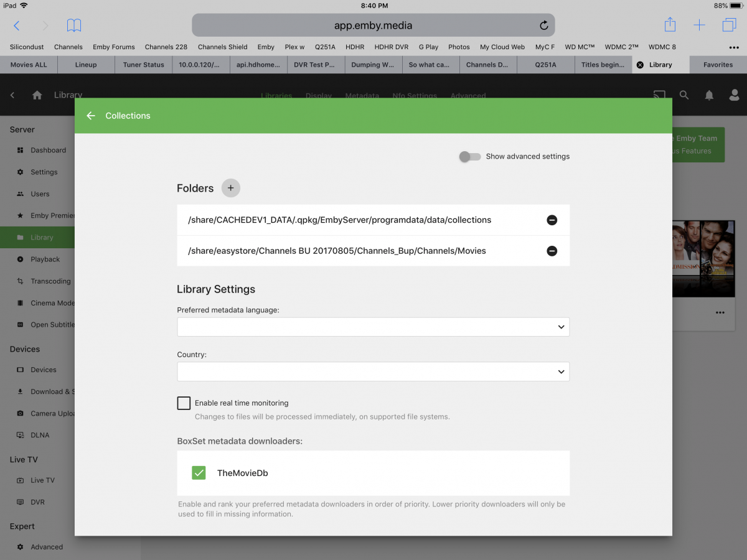The height and width of the screenshot is (560, 747).
Task: Go back in Safari history
Action: click(x=17, y=26)
